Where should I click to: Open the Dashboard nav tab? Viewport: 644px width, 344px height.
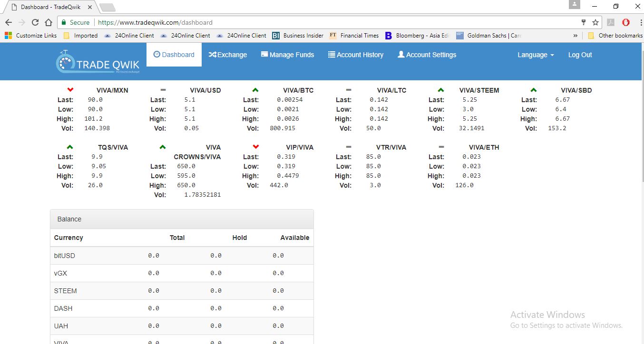pos(174,55)
